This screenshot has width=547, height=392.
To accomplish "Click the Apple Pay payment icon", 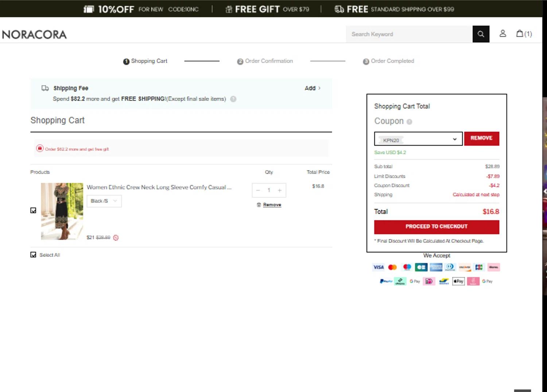I will point(458,281).
